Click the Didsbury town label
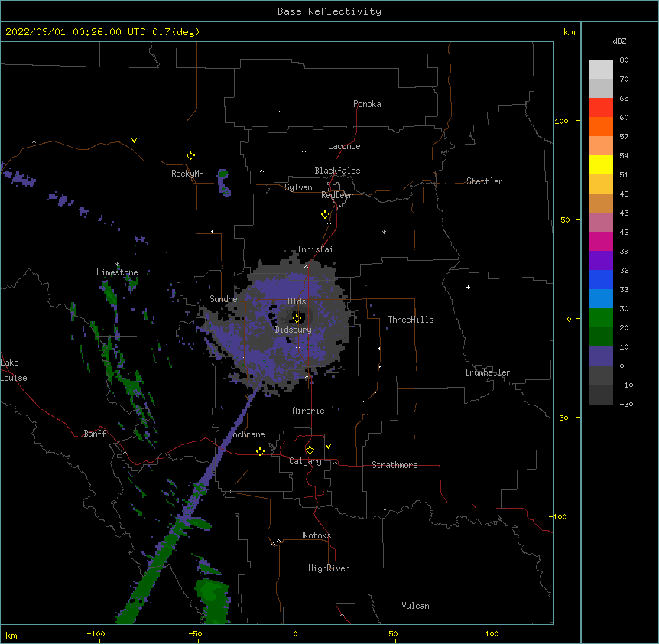Image resolution: width=659 pixels, height=644 pixels. click(x=294, y=330)
